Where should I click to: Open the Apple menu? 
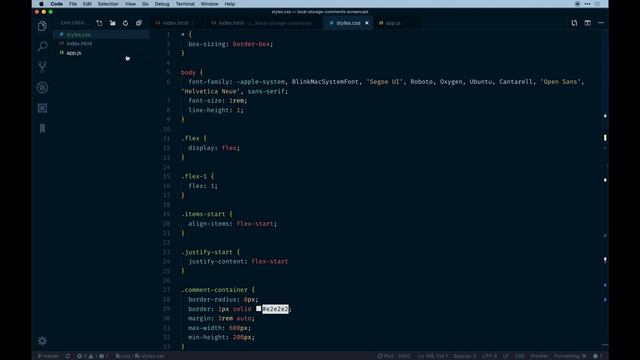coord(41,4)
